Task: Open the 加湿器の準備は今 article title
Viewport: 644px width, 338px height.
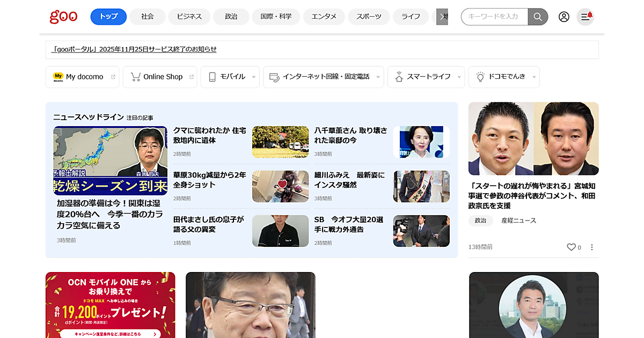Action: tap(110, 214)
